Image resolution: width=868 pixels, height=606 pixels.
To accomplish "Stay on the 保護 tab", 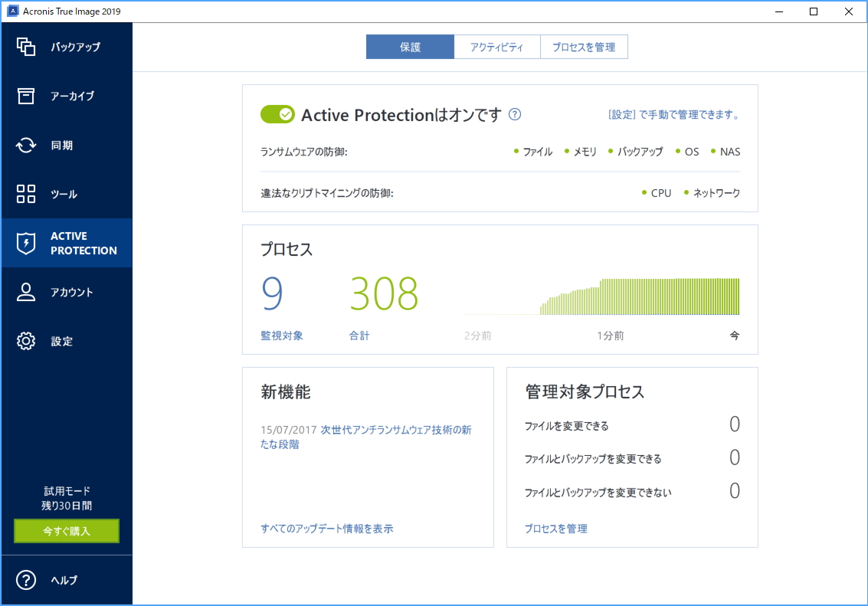I will point(409,46).
